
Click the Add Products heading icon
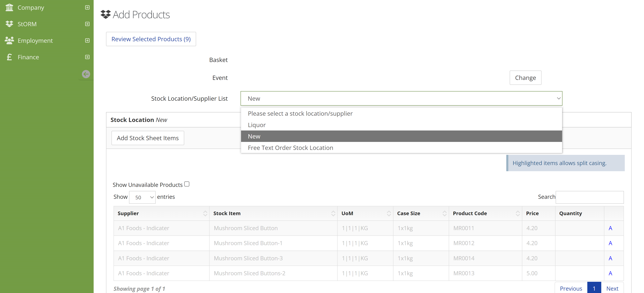[106, 14]
